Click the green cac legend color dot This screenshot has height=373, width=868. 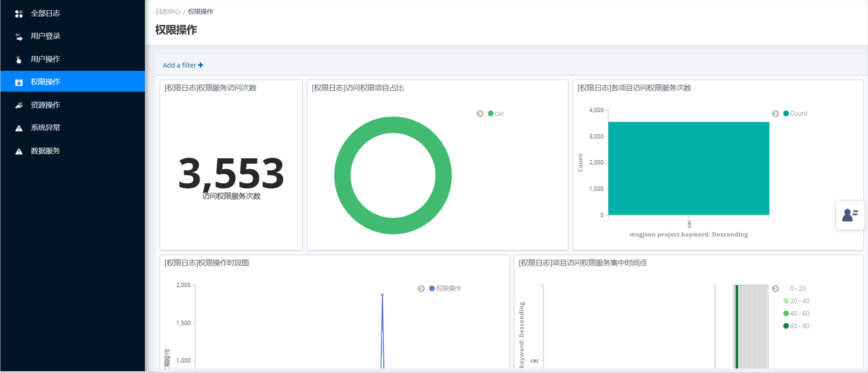tap(491, 113)
